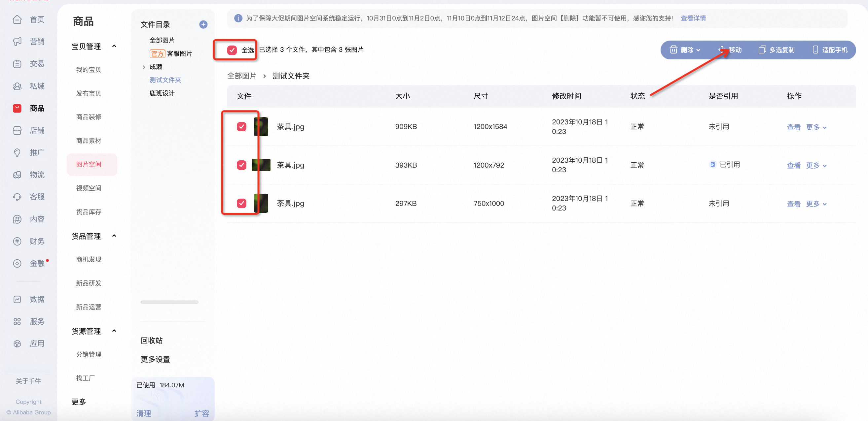The height and width of the screenshot is (421, 868).
Task: Click the 金融 finance icon
Action: [17, 264]
